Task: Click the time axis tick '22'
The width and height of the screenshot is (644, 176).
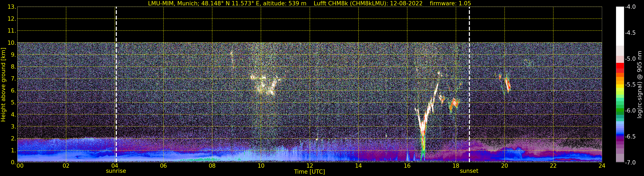Action: pos(553,166)
